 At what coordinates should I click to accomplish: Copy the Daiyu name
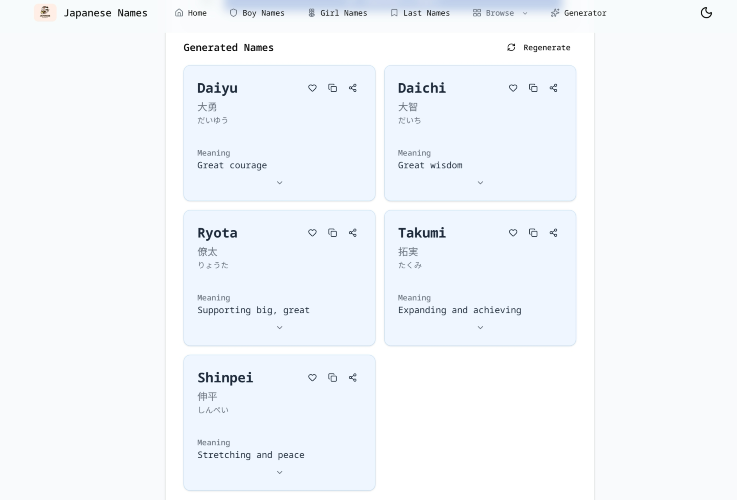coord(332,88)
